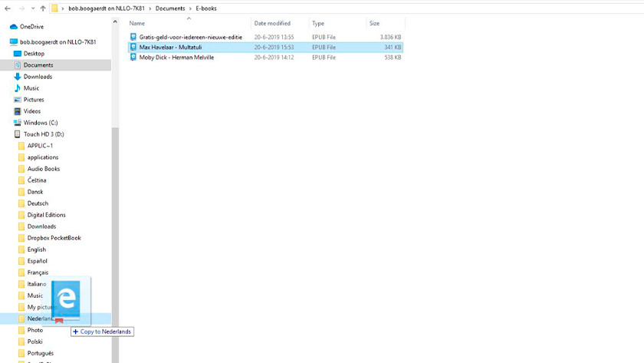Select the OneDrive cloud icon
Image resolution: width=644 pixels, height=363 pixels.
[14, 27]
